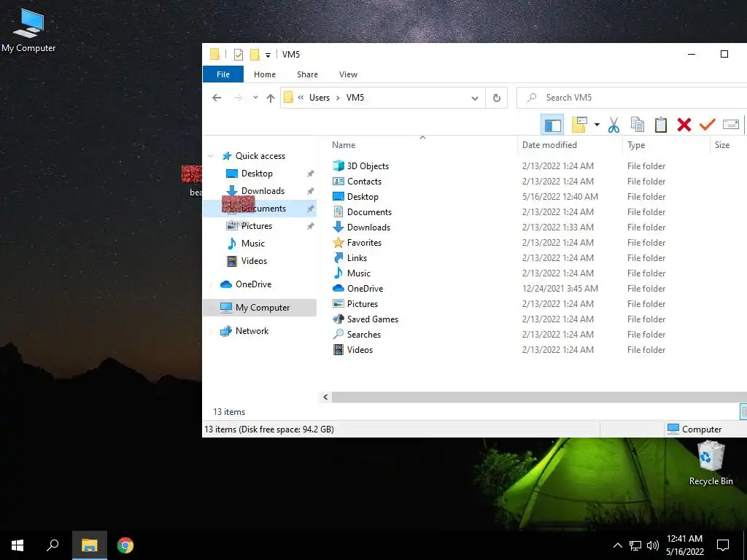Select Network in the navigation pane

click(x=252, y=331)
